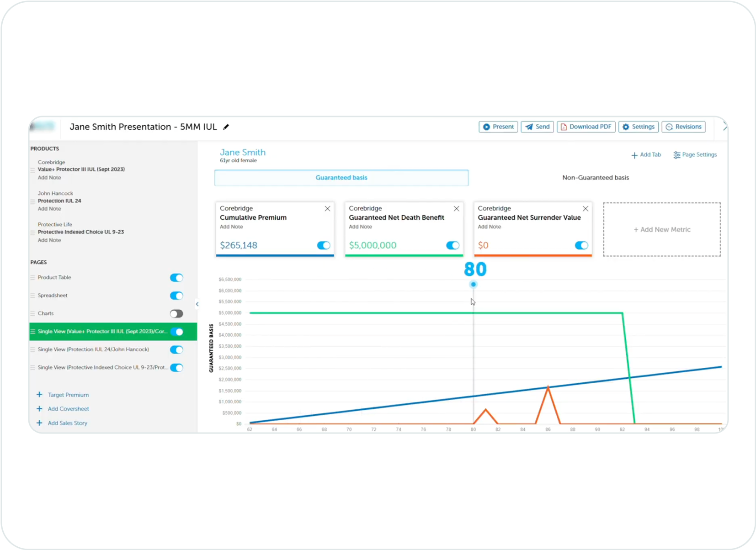Click the $0 surrender value amount
Image resolution: width=756 pixels, height=550 pixels.
tap(483, 245)
